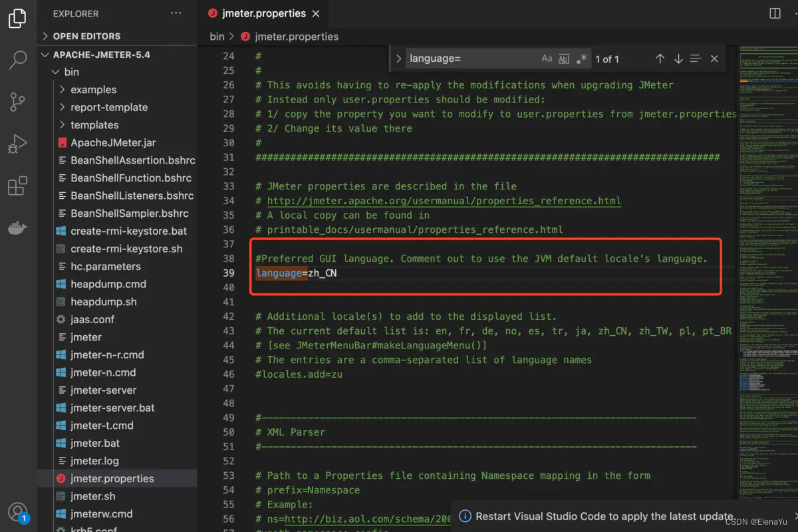Go to previous find match
Screen dimensions: 798x532
[x=660, y=59]
